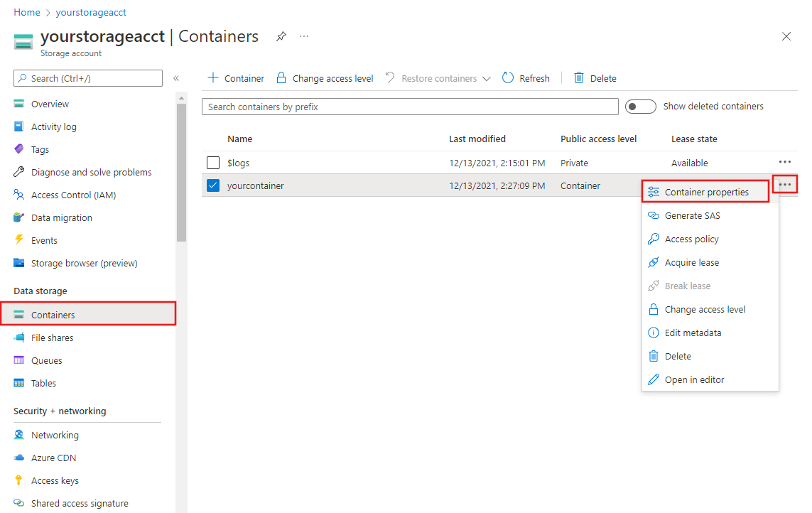812x513 pixels.
Task: Click the storage account icon in header
Action: point(23,41)
